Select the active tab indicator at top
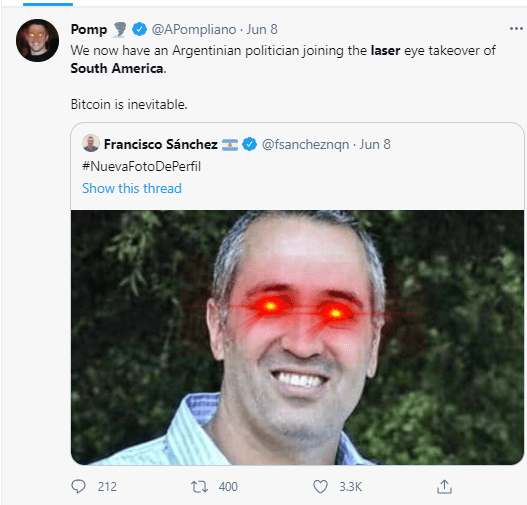527x505 pixels. pyautogui.click(x=48, y=4)
